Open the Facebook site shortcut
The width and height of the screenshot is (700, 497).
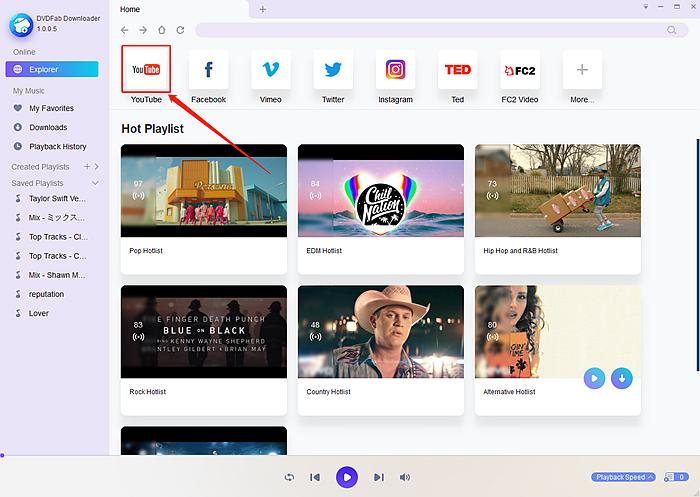click(x=208, y=70)
